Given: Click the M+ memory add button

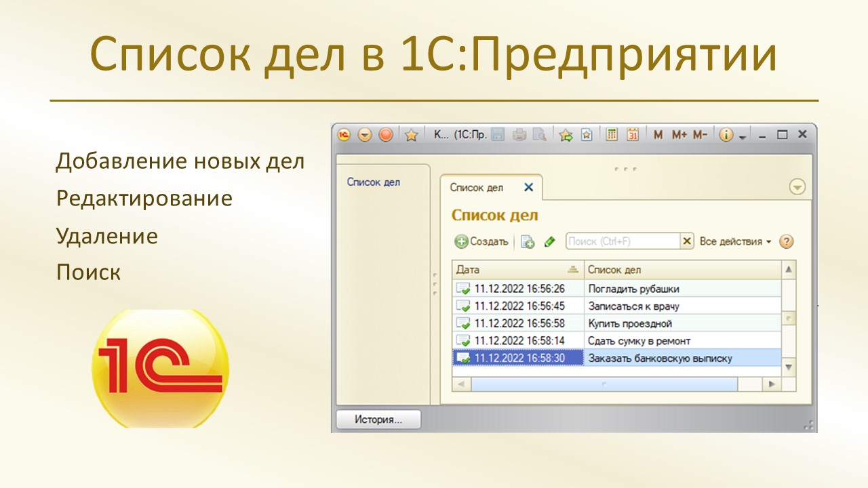Looking at the screenshot, I should tap(679, 135).
